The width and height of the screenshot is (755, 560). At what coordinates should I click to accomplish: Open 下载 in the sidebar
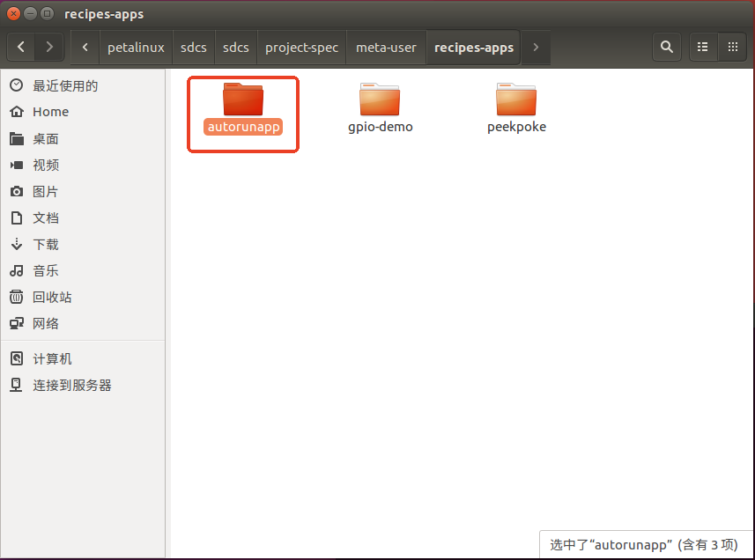click(x=83, y=245)
